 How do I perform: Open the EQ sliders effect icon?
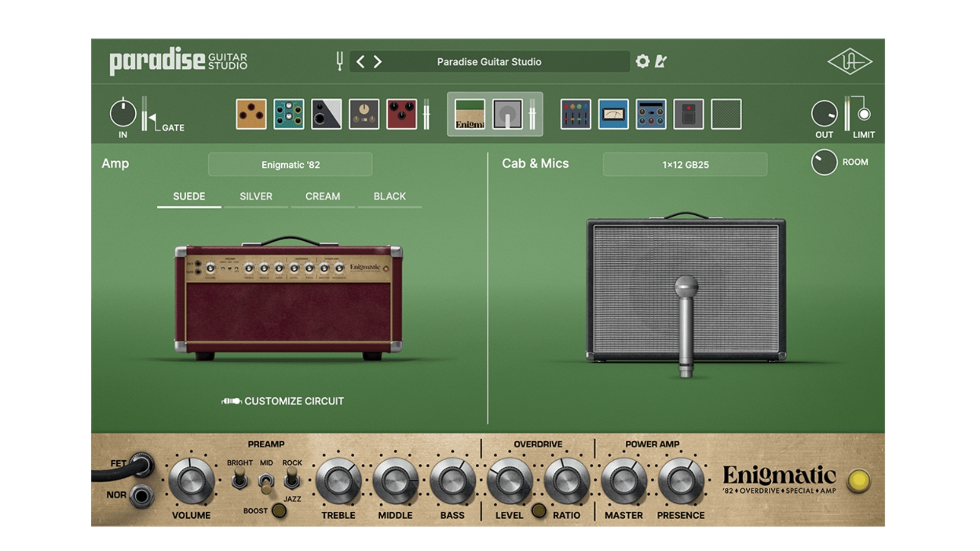pyautogui.click(x=575, y=113)
